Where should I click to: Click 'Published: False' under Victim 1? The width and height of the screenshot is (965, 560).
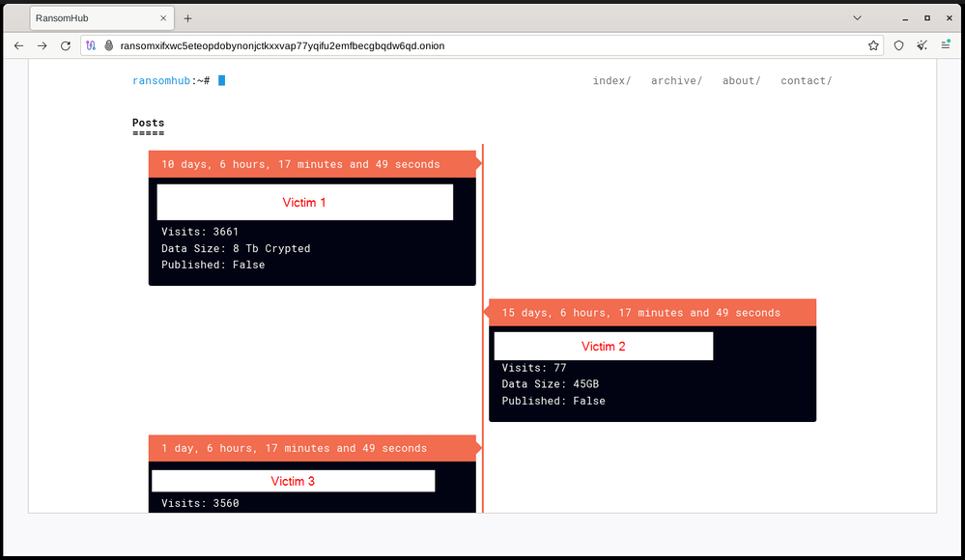coord(213,265)
